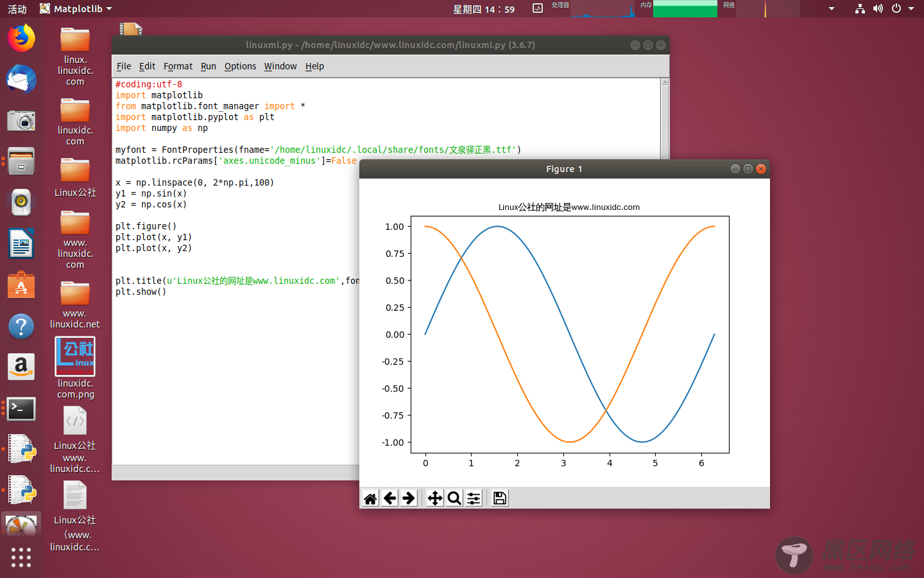Maximize the Figure 1 window
924x578 pixels.
(x=748, y=169)
